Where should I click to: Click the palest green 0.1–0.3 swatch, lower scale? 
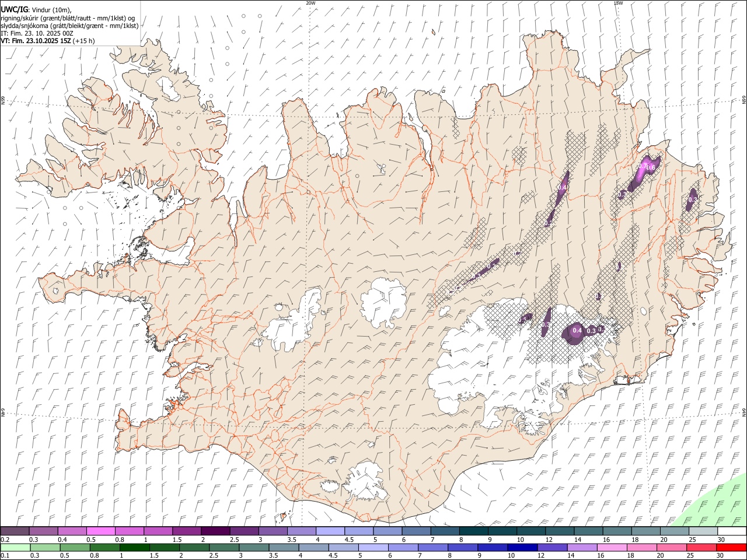(16, 547)
